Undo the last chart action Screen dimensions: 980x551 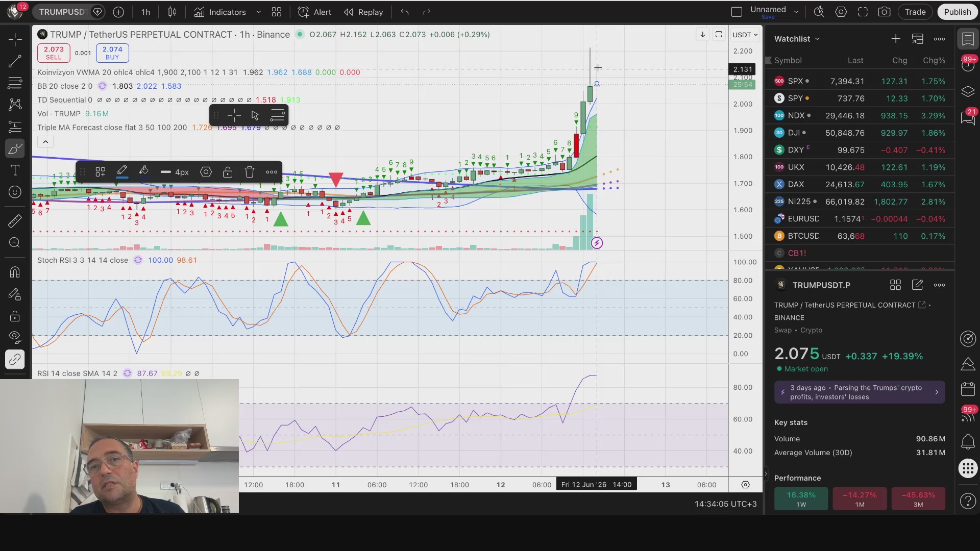[x=404, y=12]
